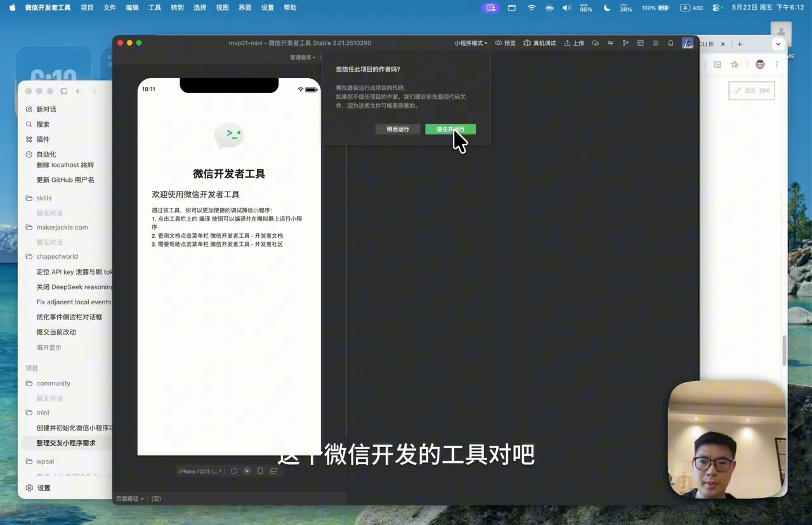Toggle the sidebar panel icon in chat app
This screenshot has height=525, width=812.
pos(63,91)
